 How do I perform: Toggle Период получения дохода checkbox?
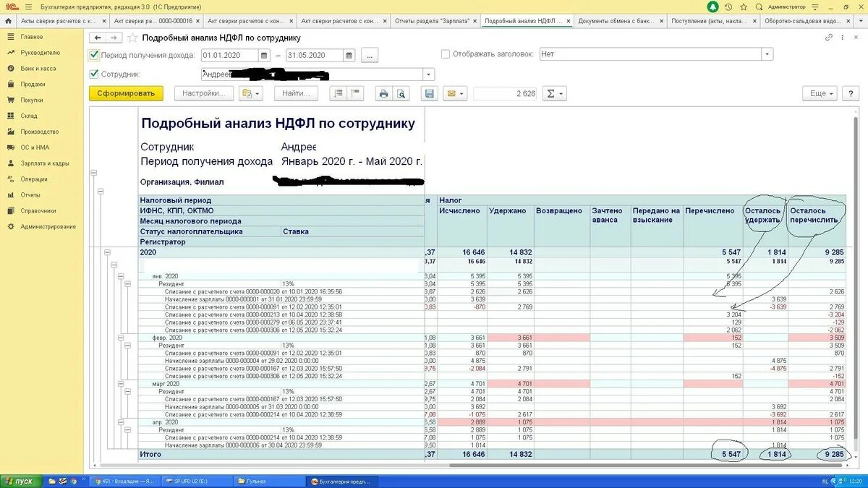coord(94,55)
